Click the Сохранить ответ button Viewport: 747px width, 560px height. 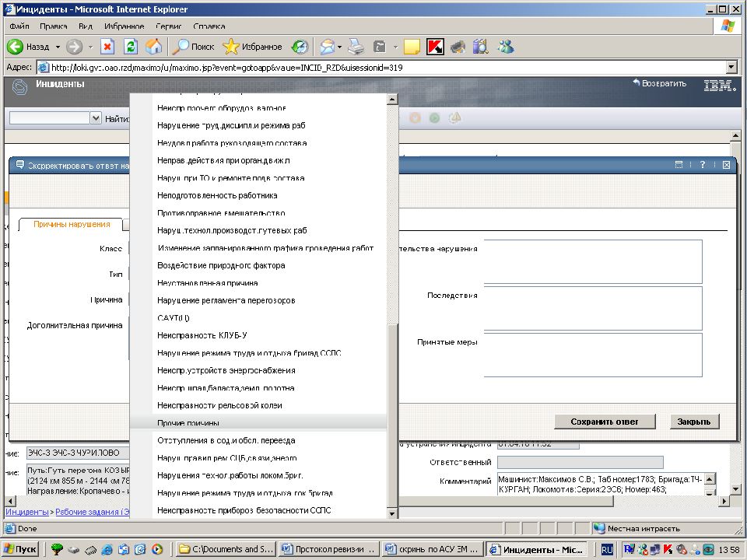pos(605,422)
